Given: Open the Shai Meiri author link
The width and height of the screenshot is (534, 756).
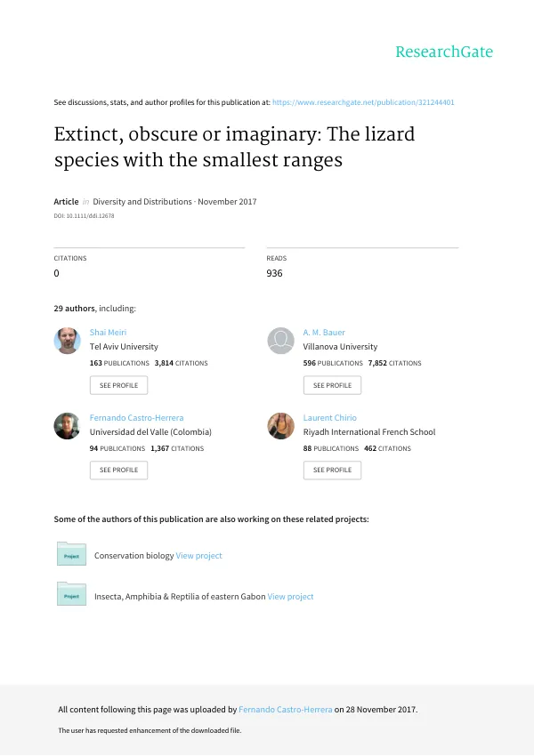Looking at the screenshot, I should pos(108,333).
